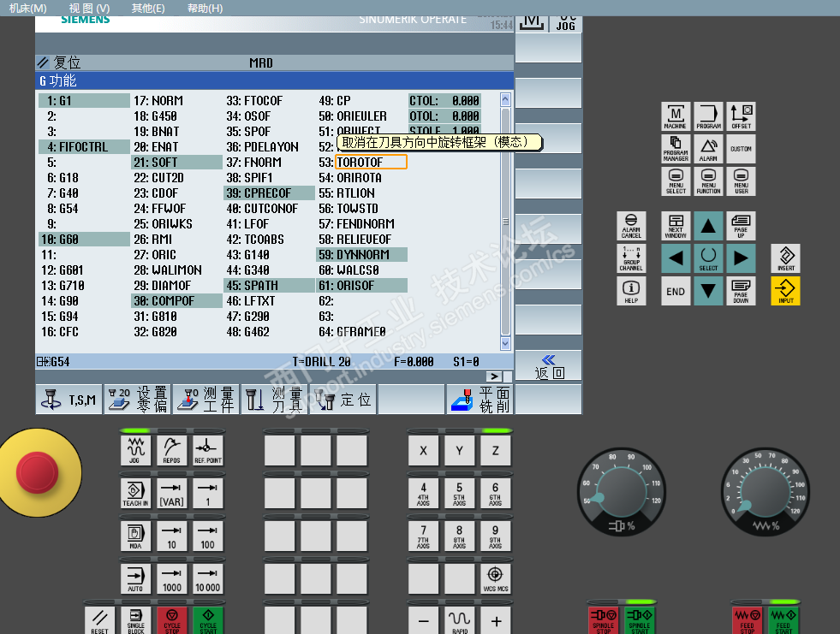The image size is (840, 634).
Task: Click the GROUP CHANNEL key
Action: pos(631,258)
